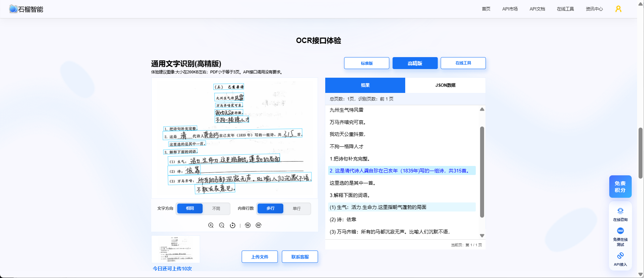644x278 pixels.
Task: Click 今日还可上传10次 link text
Action: [x=172, y=269]
